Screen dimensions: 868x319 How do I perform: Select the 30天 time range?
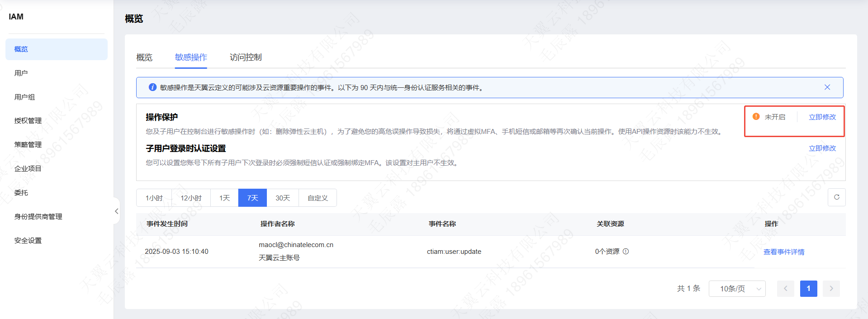283,198
